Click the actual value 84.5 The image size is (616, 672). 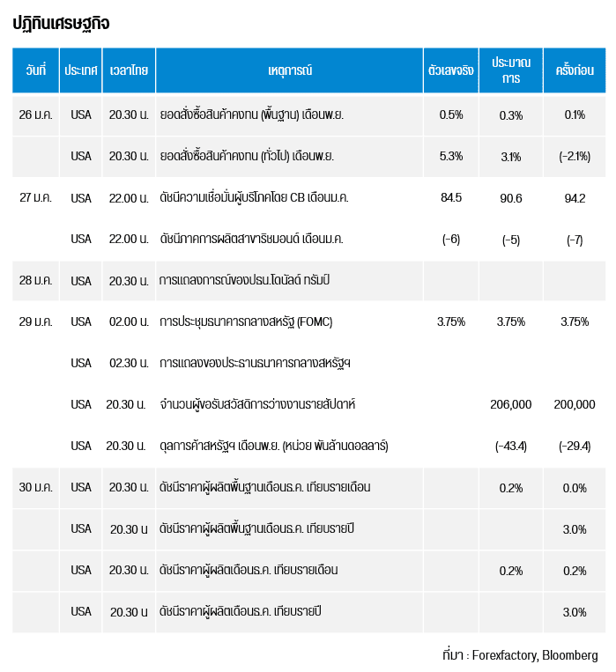point(450,197)
